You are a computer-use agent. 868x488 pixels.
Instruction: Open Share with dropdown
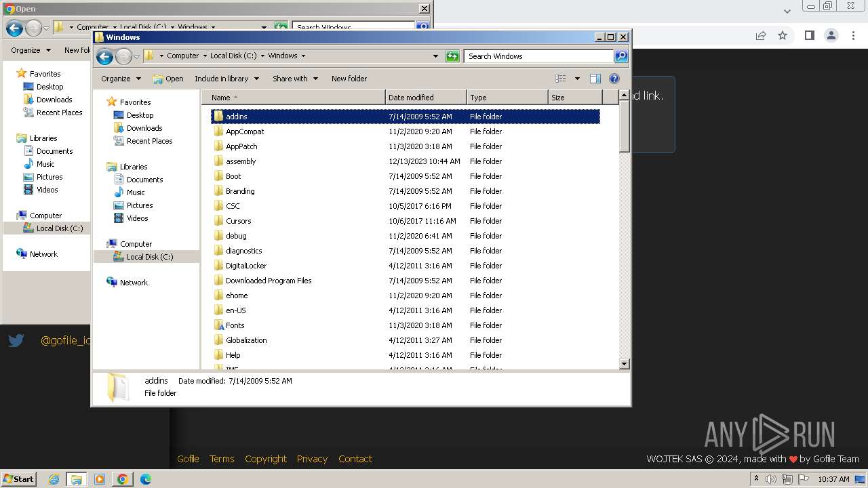pos(295,79)
